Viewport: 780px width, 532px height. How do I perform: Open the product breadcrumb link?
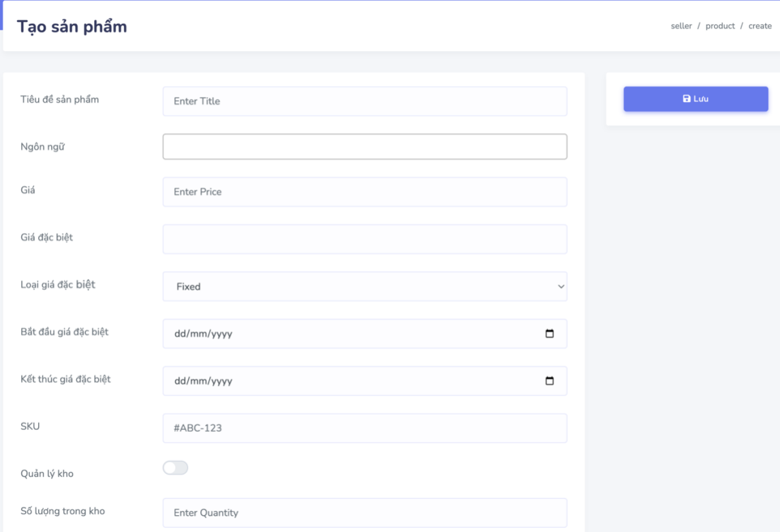[x=720, y=26]
